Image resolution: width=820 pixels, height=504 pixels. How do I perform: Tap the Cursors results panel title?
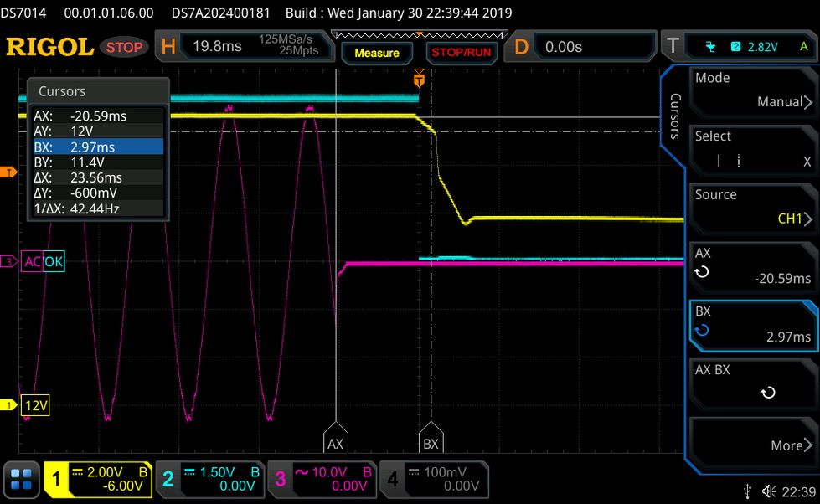62,91
